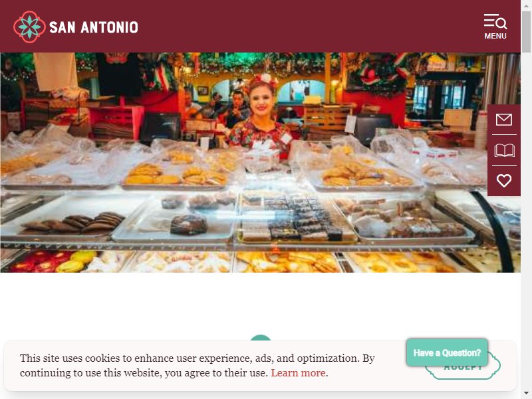The image size is (532, 399).
Task: Click the scrollbar down arrow
Action: pos(526,394)
